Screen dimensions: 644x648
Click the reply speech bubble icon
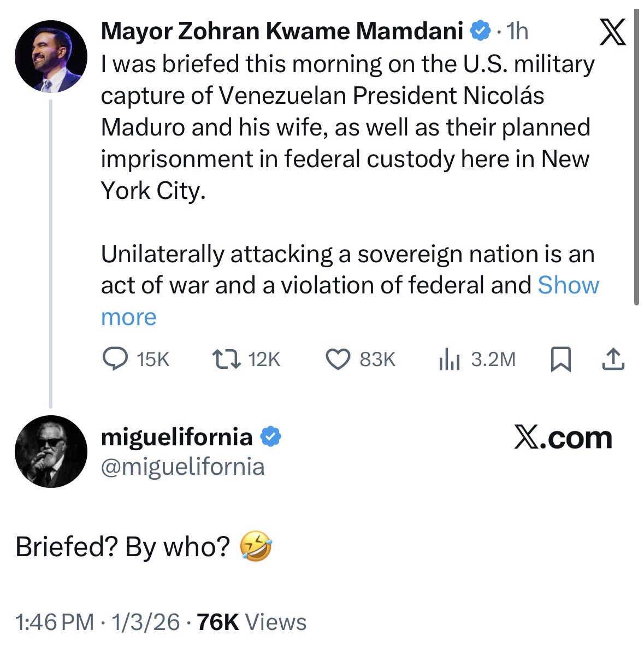click(x=114, y=360)
